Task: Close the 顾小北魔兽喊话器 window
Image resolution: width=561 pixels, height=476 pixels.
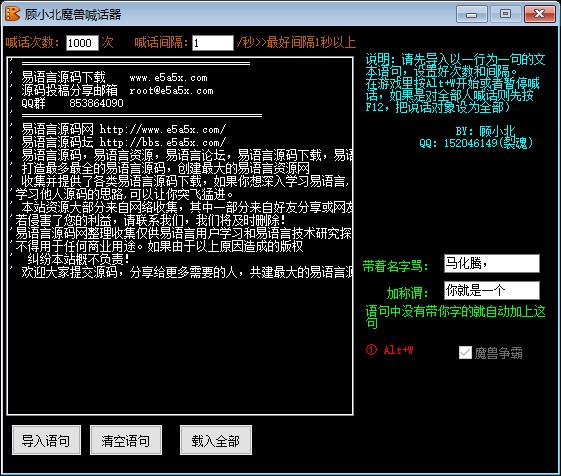Action: [x=539, y=14]
